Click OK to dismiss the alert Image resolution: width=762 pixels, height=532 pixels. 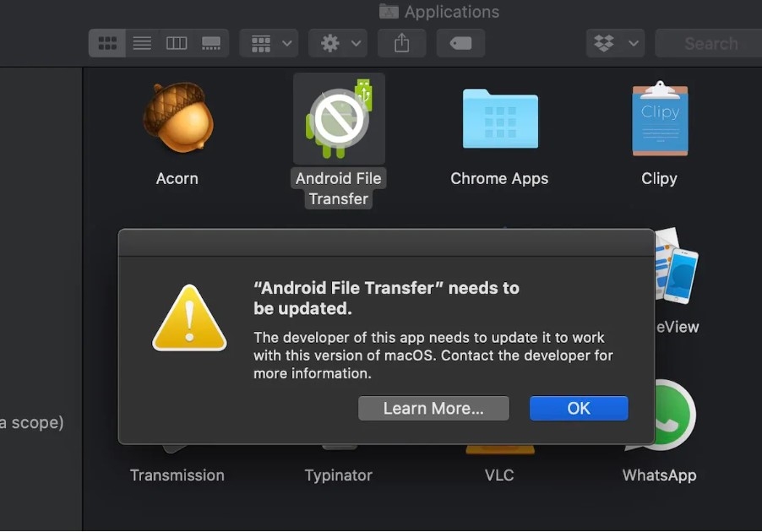pos(579,408)
